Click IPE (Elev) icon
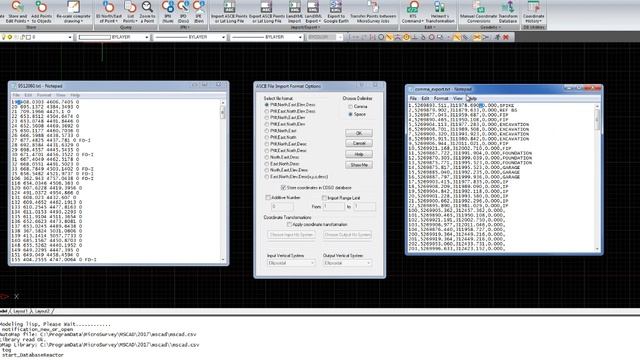Image resolution: width=640 pixels, height=360 pixels. point(199,12)
